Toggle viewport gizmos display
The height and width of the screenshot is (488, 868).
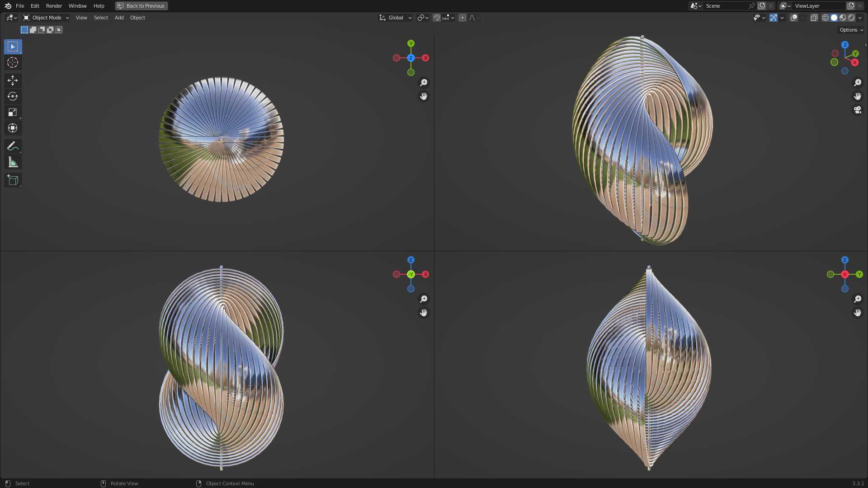pos(774,18)
